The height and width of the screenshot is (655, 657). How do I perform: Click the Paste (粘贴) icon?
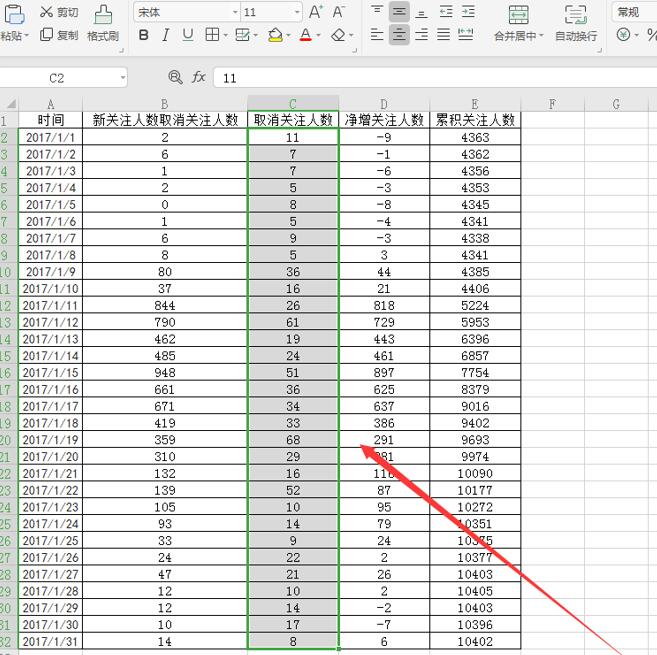click(14, 15)
